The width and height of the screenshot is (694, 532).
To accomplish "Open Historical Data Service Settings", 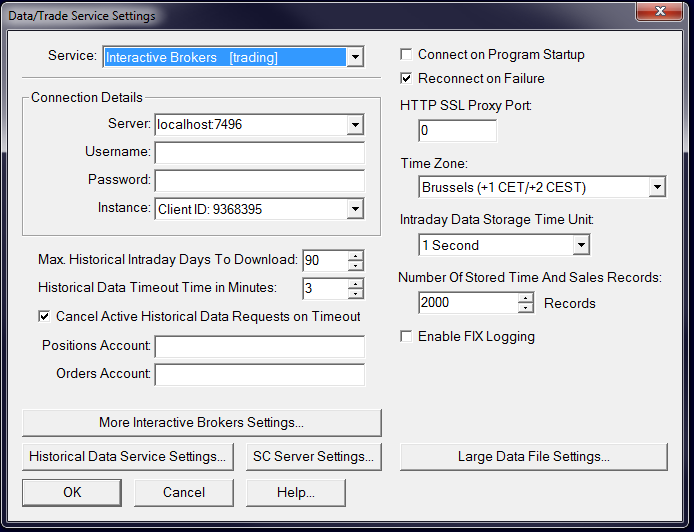I will [x=127, y=457].
